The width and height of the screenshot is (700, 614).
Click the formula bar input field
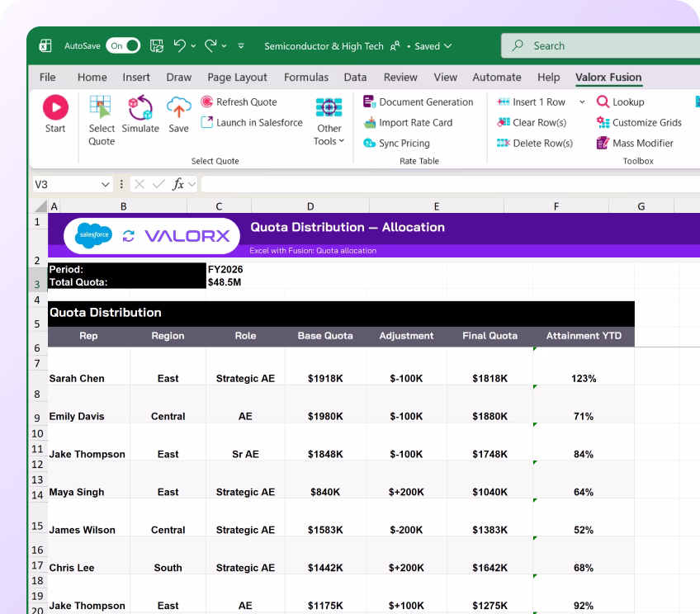tap(451, 184)
